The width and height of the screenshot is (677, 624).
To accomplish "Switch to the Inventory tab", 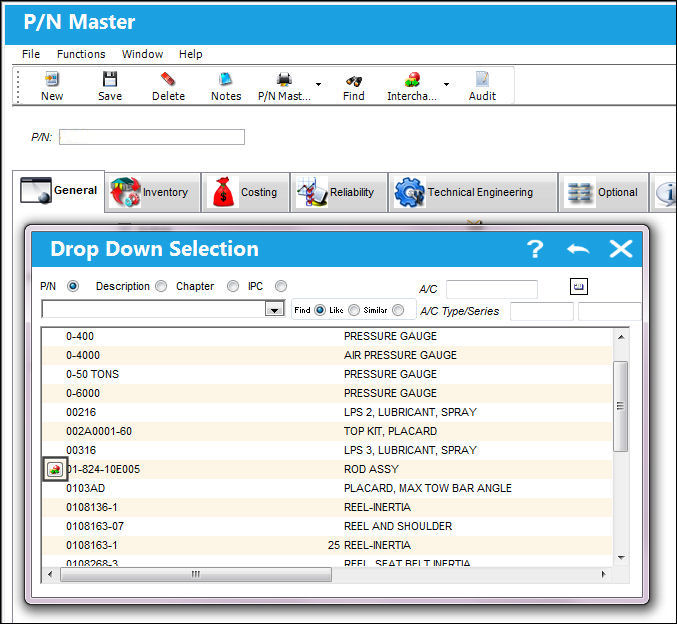I will [x=153, y=192].
